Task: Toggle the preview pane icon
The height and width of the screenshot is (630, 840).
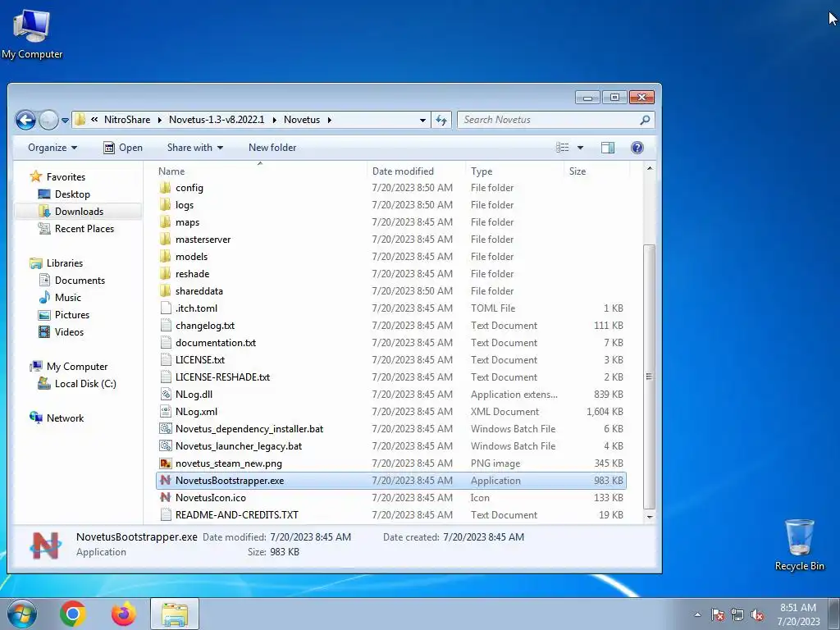Action: (608, 148)
